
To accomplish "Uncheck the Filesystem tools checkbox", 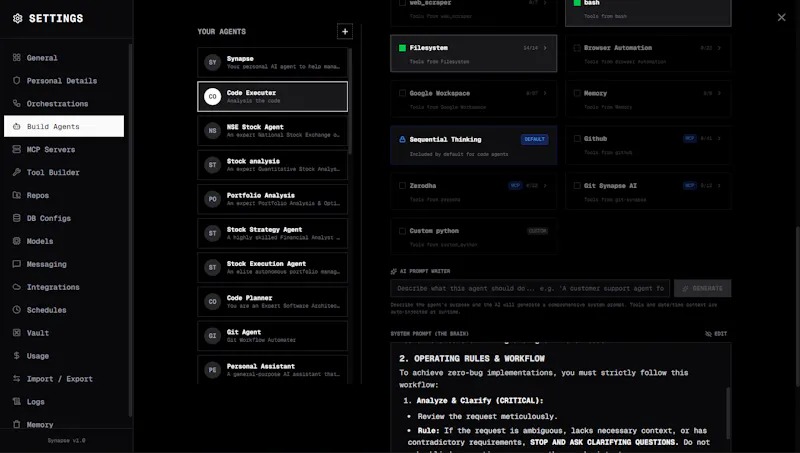I will (402, 48).
